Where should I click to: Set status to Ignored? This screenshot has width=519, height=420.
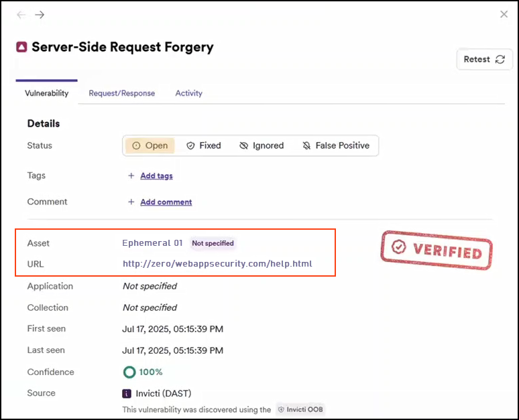262,145
